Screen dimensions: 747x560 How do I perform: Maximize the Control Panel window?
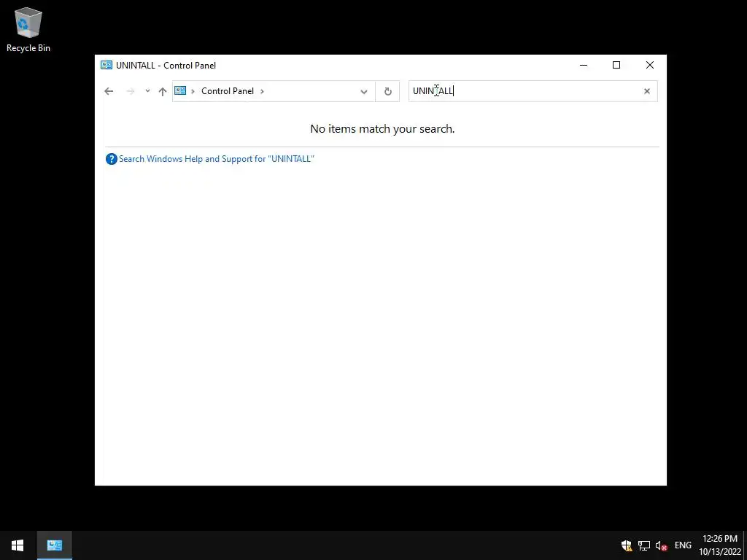tap(616, 65)
